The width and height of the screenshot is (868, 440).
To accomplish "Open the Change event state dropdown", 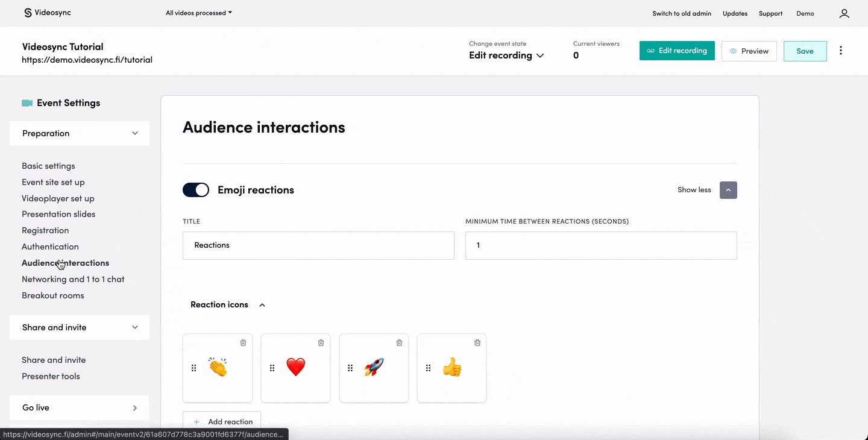I will click(x=506, y=55).
